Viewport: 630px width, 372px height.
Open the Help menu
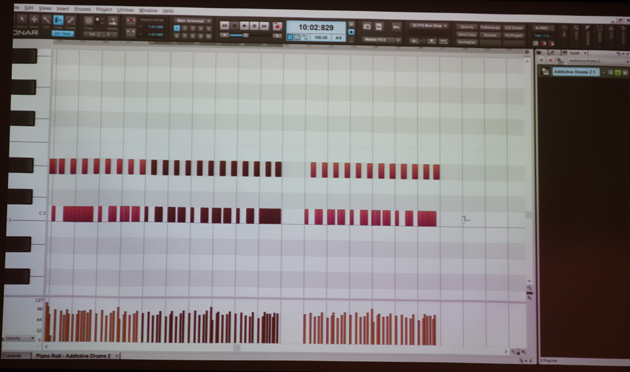[x=168, y=10]
